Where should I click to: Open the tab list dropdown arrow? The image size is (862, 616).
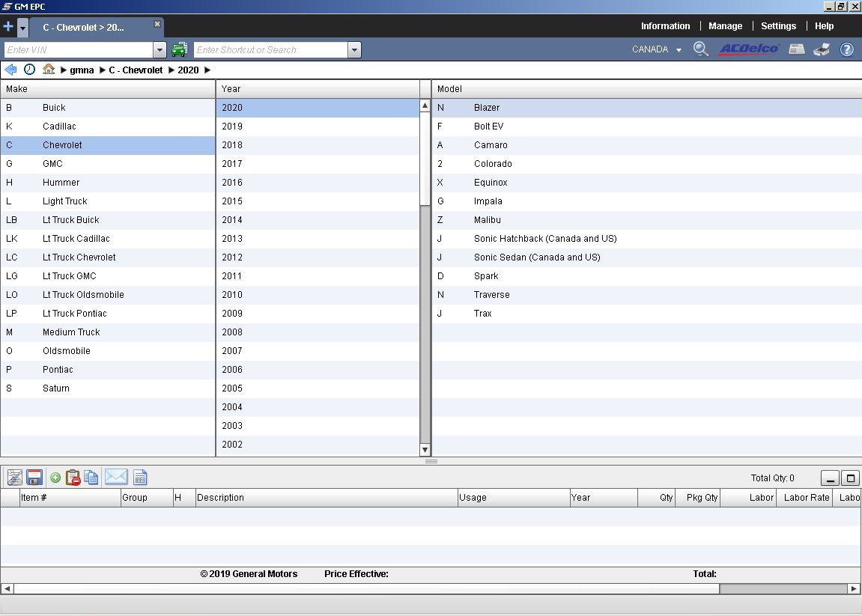click(22, 27)
